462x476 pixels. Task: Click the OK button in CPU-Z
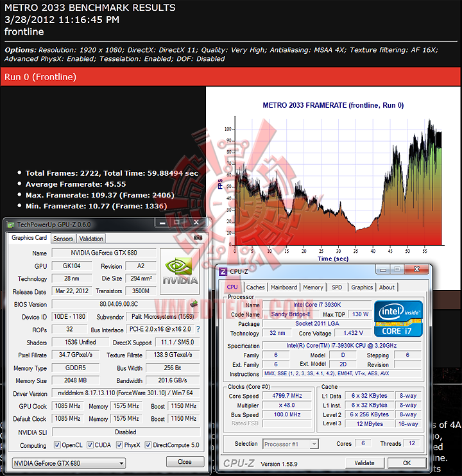click(x=407, y=463)
